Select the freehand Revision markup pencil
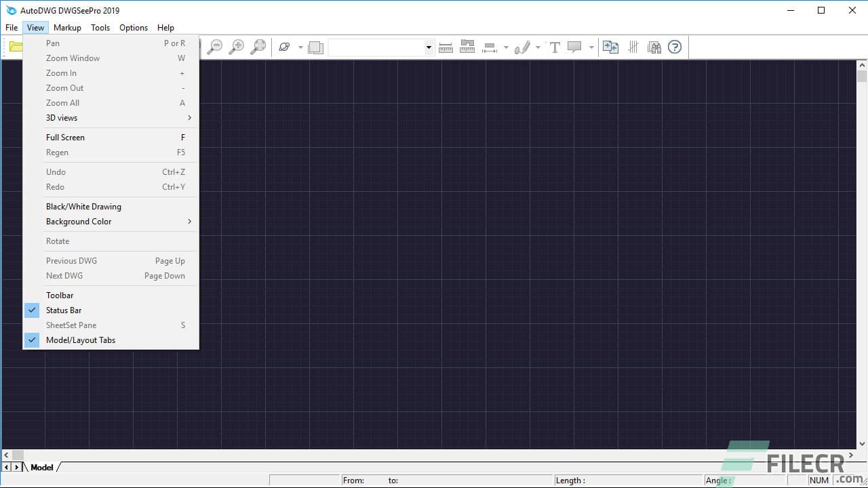Screen dimensions: 868x488 [x=522, y=47]
